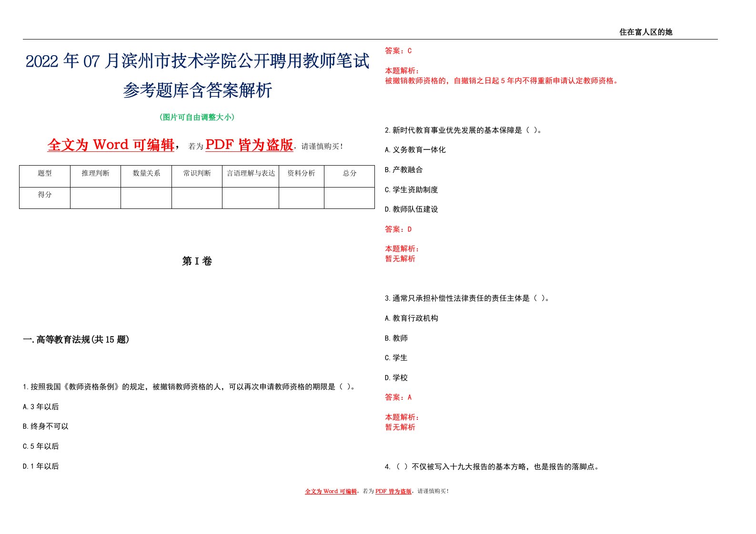Click 暂无解析 below 答案：D
Image resolution: width=756 pixels, height=534 pixels.
pyautogui.click(x=400, y=259)
